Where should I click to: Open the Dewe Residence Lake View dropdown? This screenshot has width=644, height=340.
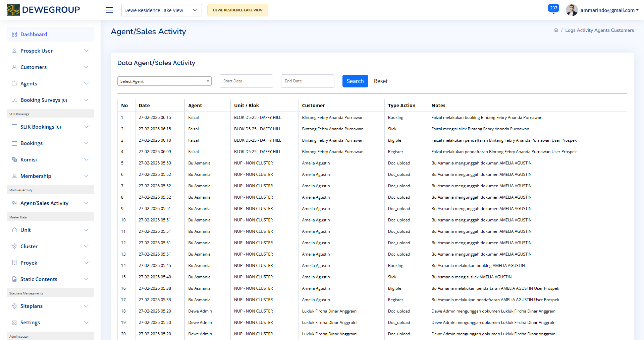click(x=161, y=10)
